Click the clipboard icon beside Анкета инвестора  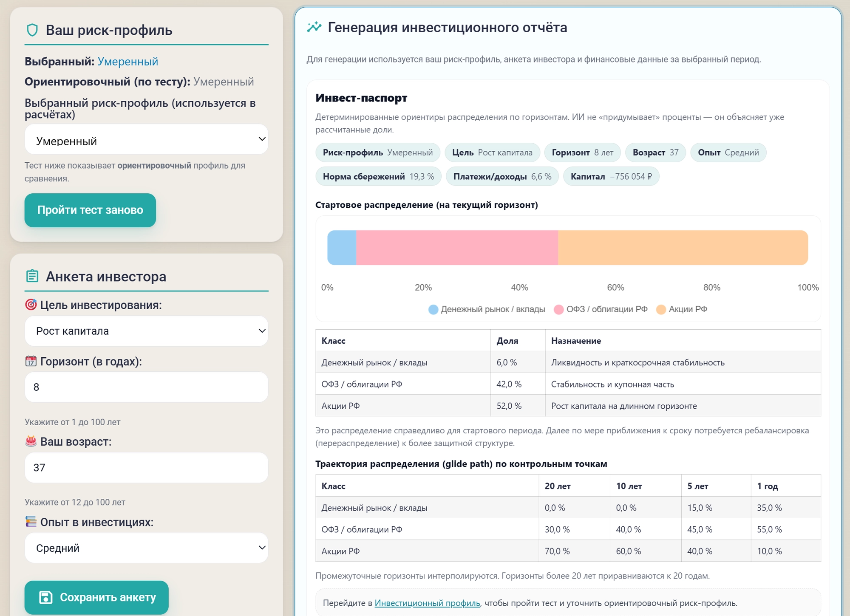click(x=31, y=276)
